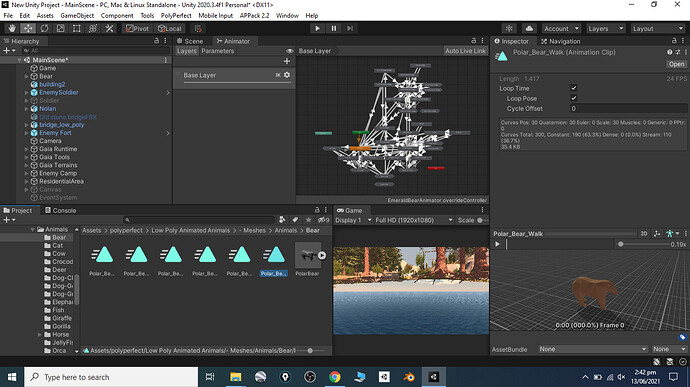Open the Layers dropdown
The height and width of the screenshot is (387, 690).
[x=606, y=28]
